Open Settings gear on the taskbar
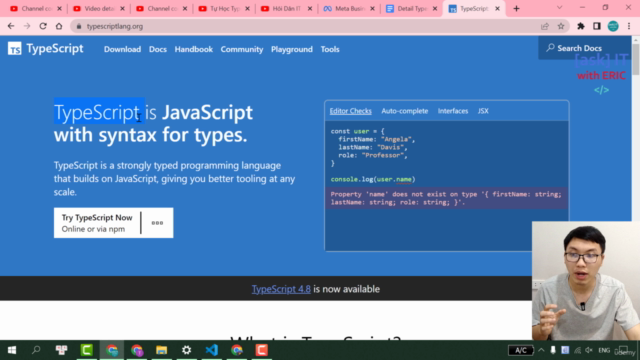 [x=187, y=350]
